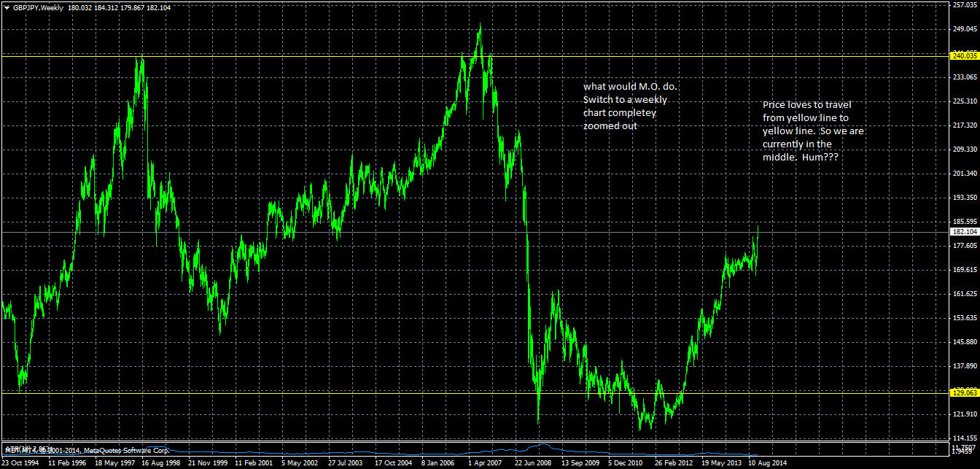Click the OHLC values 180.032 184.312 179.867 182.104
Image resolution: width=980 pixels, height=469 pixels.
coord(120,8)
